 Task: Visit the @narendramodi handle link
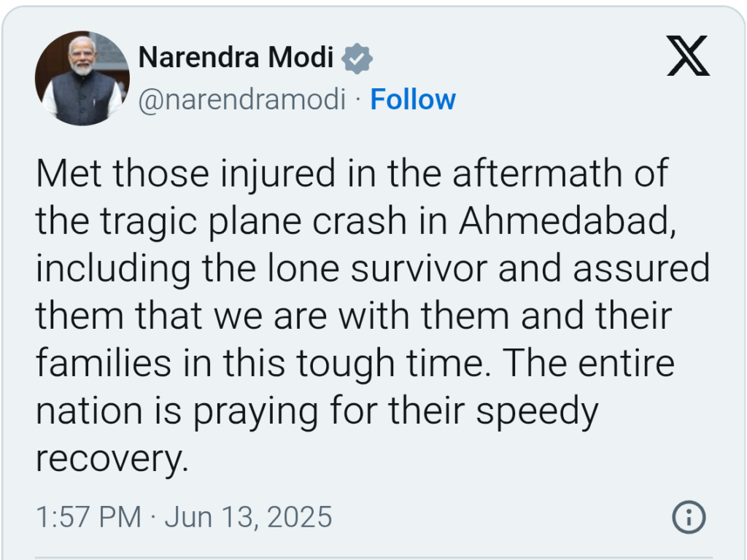[x=242, y=100]
